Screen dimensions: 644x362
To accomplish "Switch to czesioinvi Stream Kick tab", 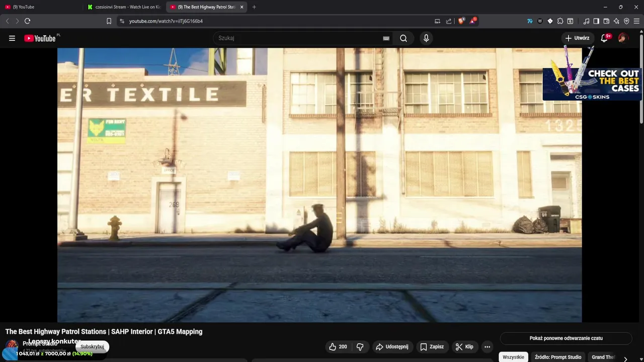I will 124,7.
